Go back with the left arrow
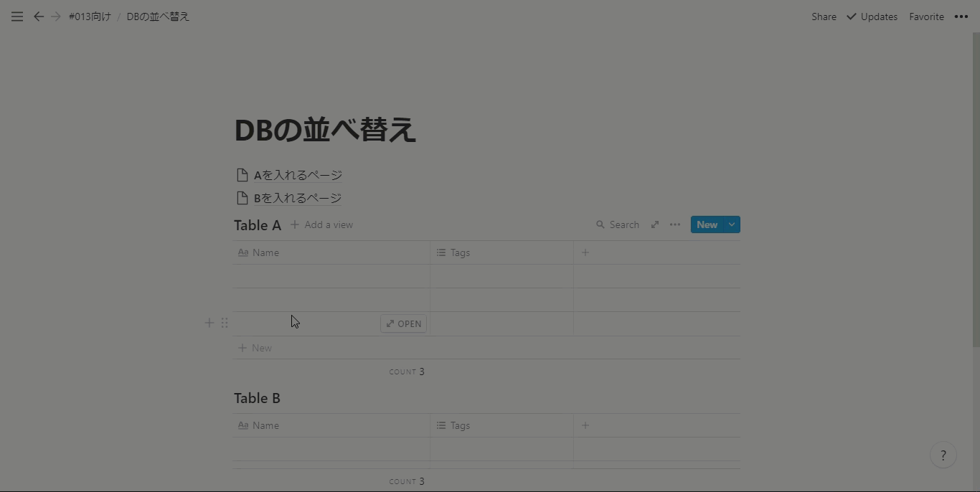 click(39, 16)
